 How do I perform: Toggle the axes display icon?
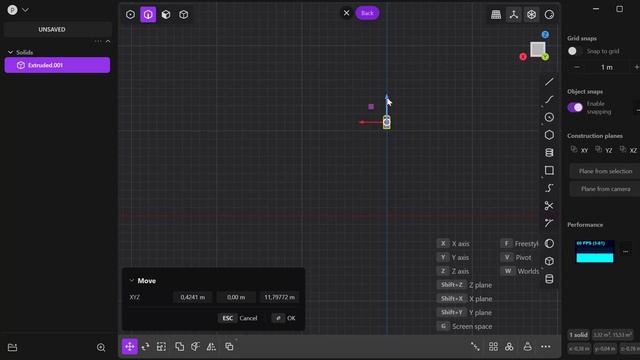click(513, 15)
